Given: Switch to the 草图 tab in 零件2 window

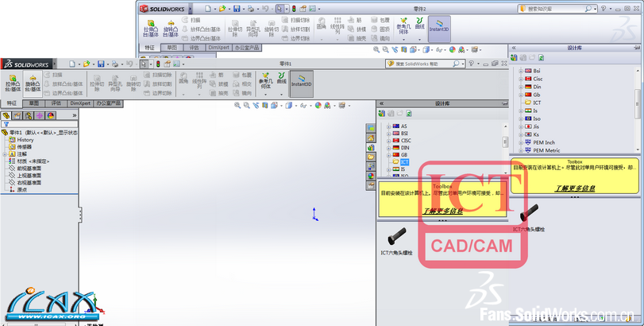Looking at the screenshot, I should [x=172, y=48].
